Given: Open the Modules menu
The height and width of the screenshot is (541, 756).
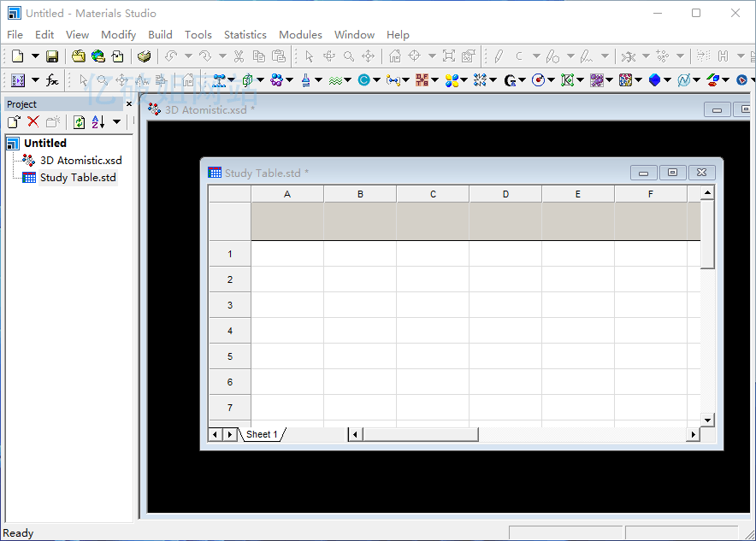Looking at the screenshot, I should coord(300,35).
